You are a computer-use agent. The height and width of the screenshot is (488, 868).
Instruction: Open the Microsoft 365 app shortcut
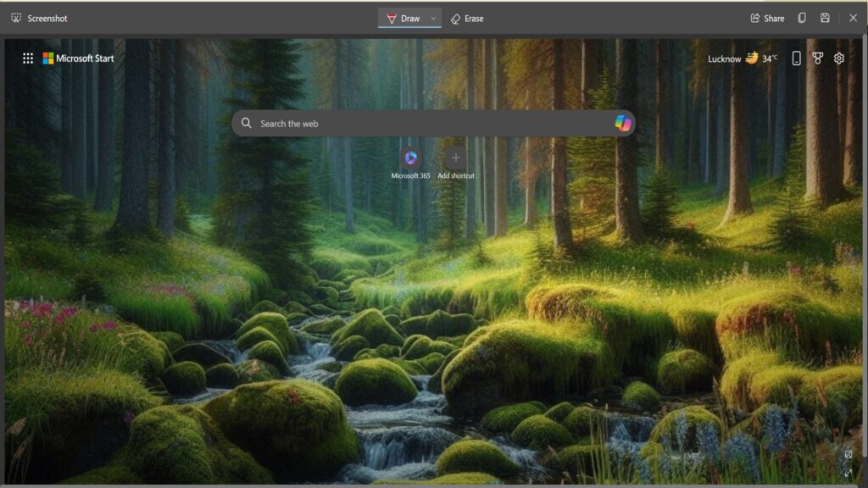tap(412, 157)
